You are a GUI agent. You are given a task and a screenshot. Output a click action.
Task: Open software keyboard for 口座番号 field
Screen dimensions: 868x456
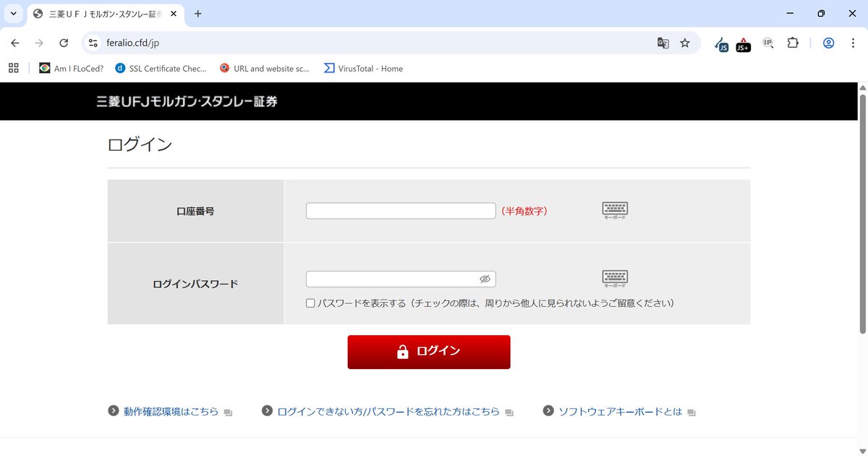coord(614,210)
